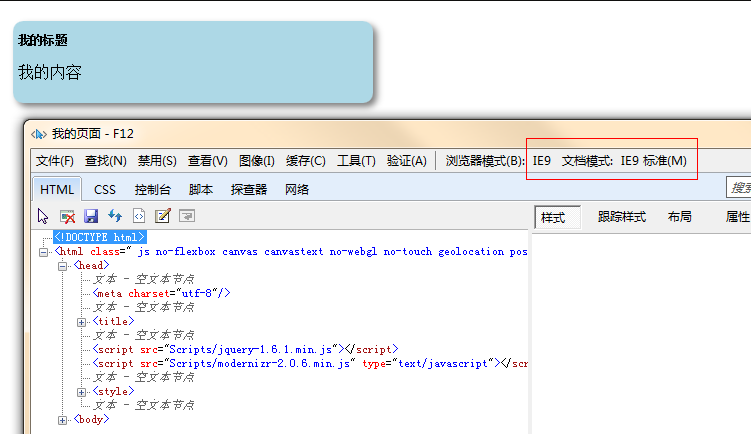Click the edit pencil icon in toolbar
The image size is (751, 434).
coord(163,216)
